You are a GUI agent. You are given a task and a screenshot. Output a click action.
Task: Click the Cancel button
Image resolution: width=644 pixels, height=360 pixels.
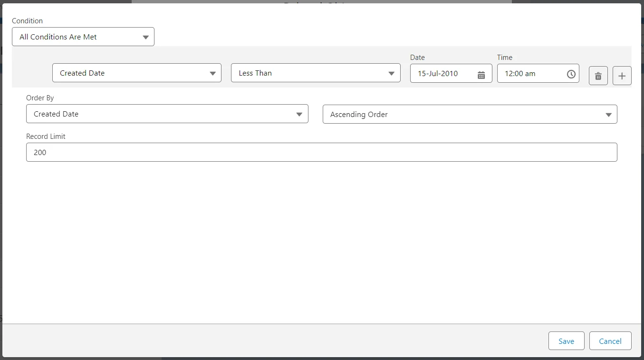[x=610, y=341]
